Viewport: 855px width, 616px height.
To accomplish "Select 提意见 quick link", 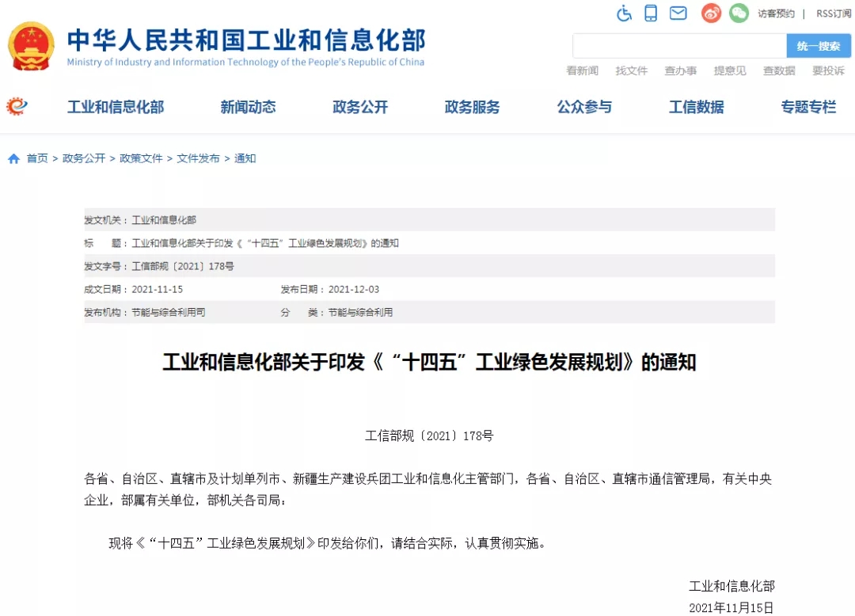I will (730, 71).
